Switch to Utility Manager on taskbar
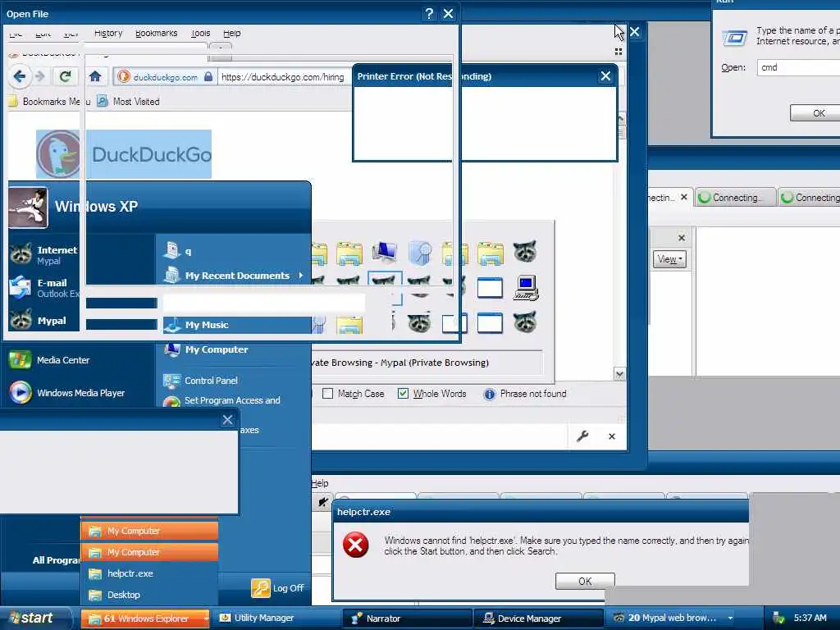This screenshot has height=630, width=840. coord(276,619)
